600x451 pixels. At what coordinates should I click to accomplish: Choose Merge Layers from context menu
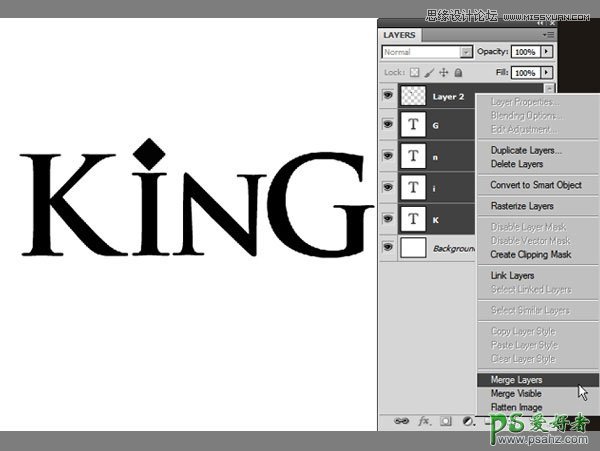pyautogui.click(x=516, y=380)
